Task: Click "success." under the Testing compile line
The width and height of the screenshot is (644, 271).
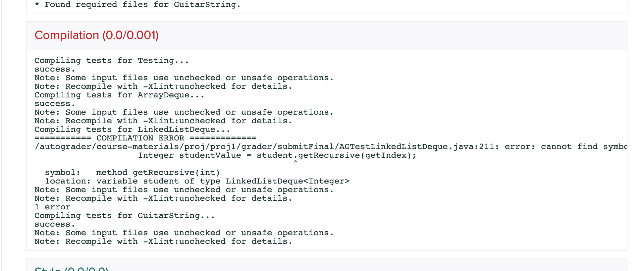Action: tap(55, 69)
